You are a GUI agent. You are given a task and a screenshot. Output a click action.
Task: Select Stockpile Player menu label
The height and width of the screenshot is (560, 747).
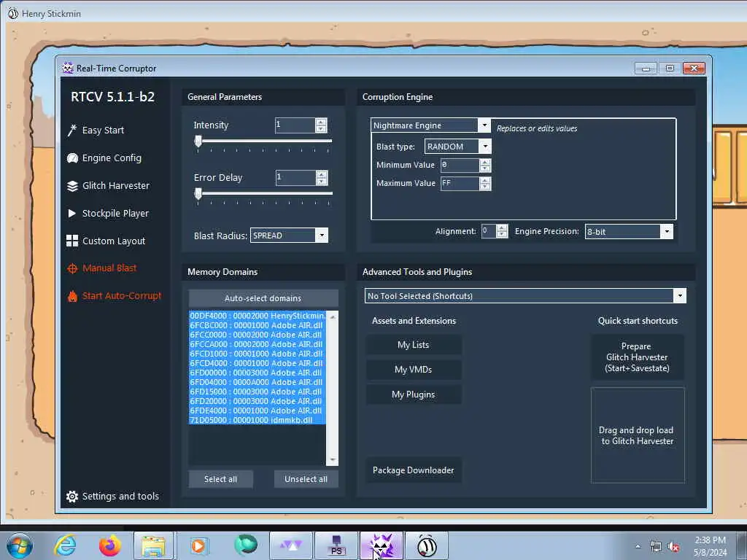tap(115, 214)
